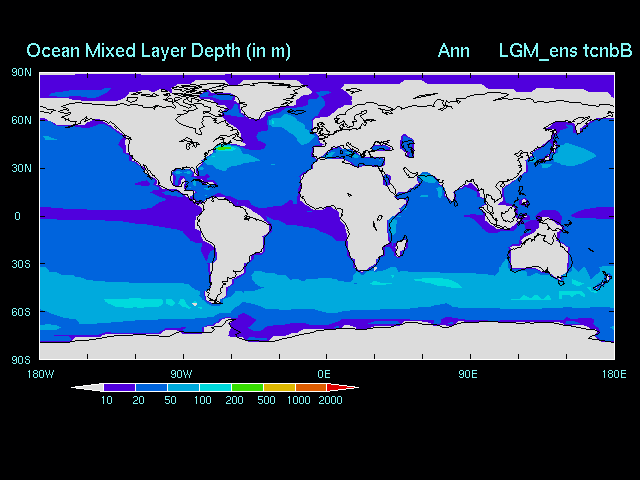Click on the South America continent

[x=238, y=240]
